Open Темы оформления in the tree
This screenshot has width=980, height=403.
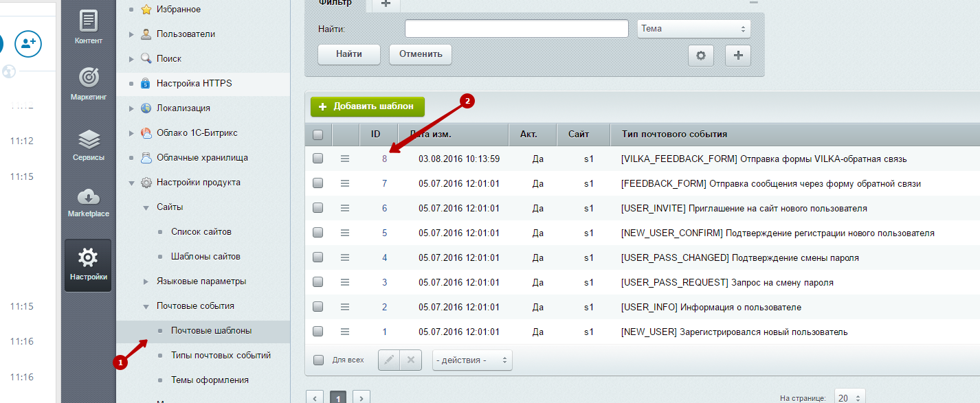[210, 380]
